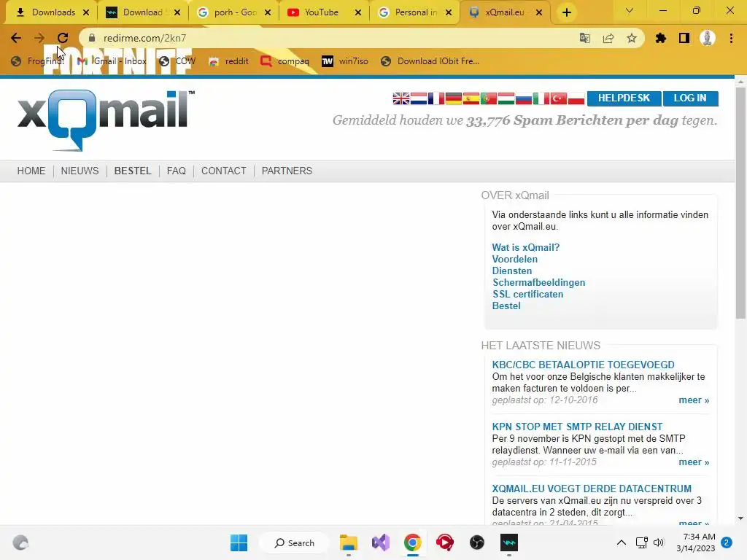
Task: Open the Chrome profile avatar
Action: tap(708, 38)
